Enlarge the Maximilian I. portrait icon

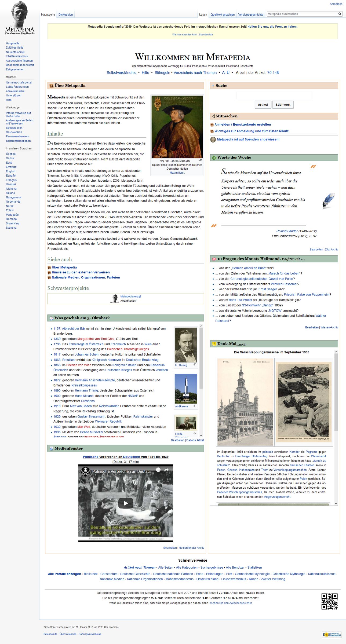[x=201, y=160]
